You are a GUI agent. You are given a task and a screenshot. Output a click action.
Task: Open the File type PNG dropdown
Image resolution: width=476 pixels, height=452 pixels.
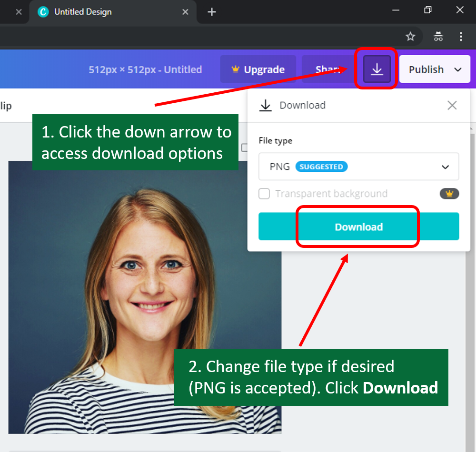(x=358, y=167)
